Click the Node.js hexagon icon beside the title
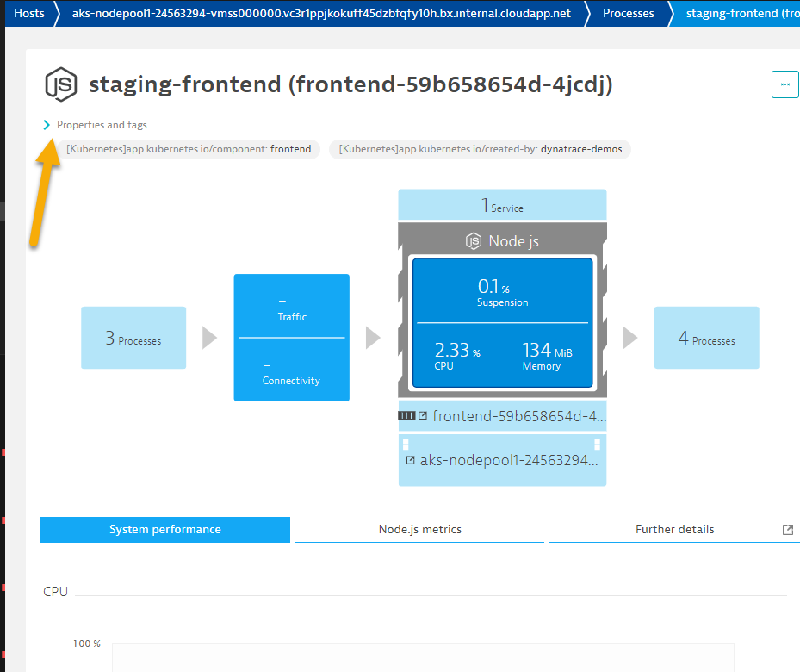800x672 pixels. (62, 84)
